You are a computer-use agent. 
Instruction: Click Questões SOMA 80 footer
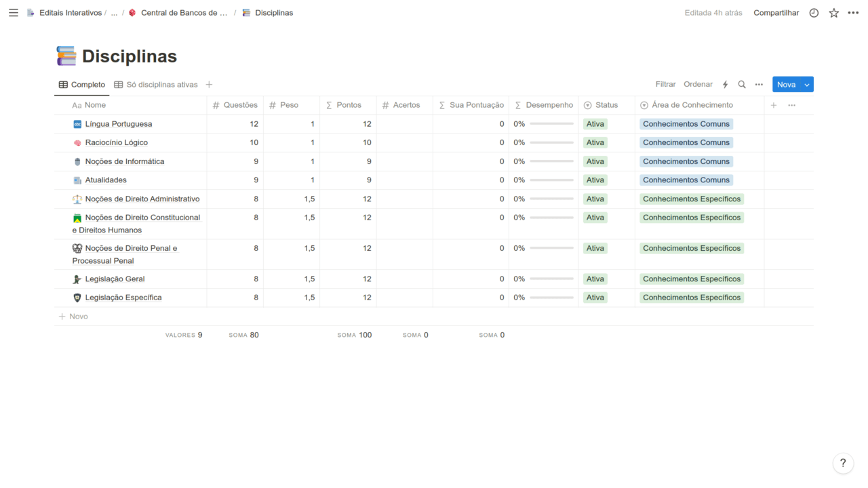point(243,335)
